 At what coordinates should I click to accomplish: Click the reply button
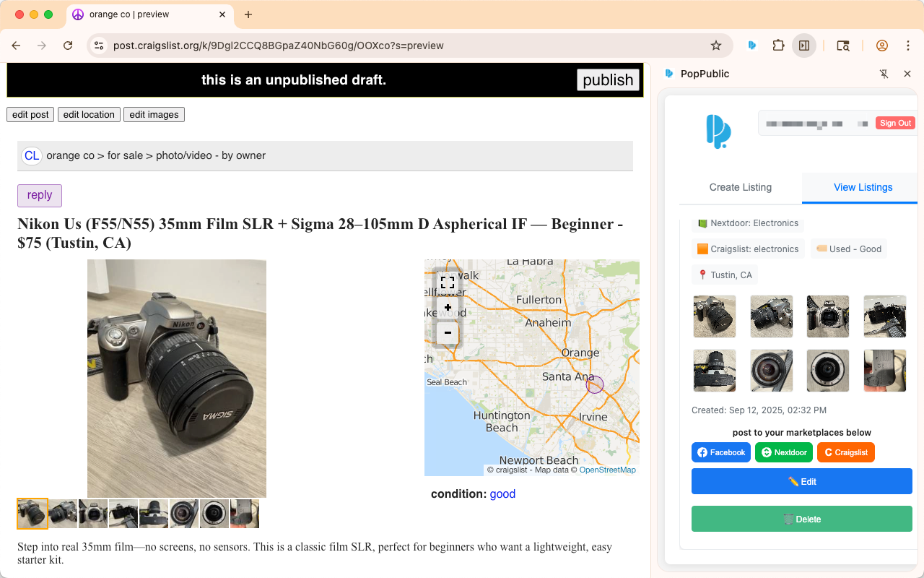coord(40,195)
